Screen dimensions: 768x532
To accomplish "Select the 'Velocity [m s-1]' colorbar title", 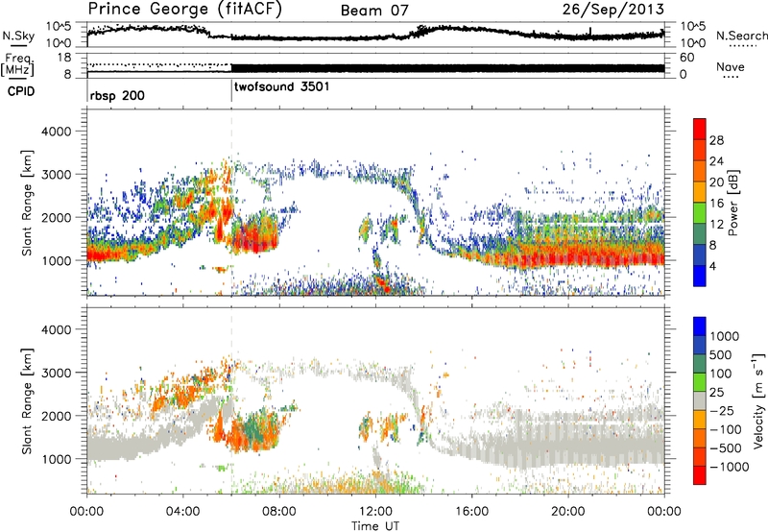I will coord(758,400).
